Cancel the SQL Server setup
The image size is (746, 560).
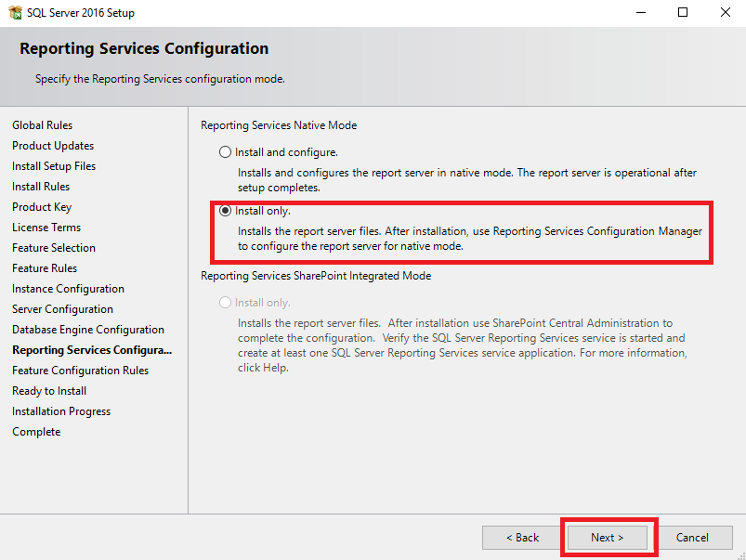692,537
